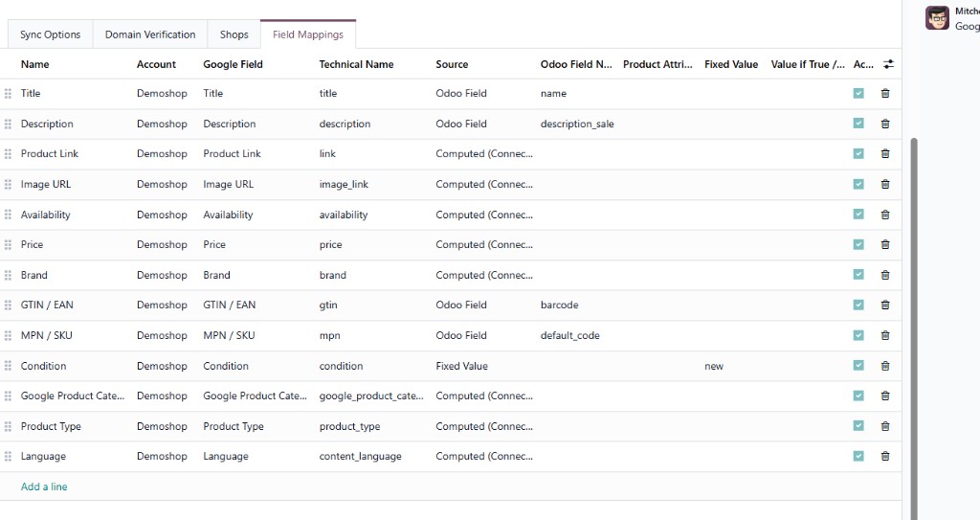980x520 pixels.
Task: Delete the Product Type mapping row
Action: pyautogui.click(x=885, y=426)
